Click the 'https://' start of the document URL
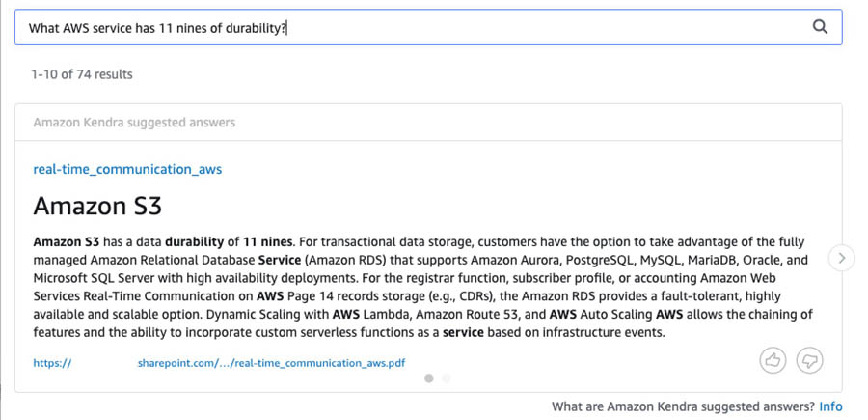The height and width of the screenshot is (420, 868). 53,363
